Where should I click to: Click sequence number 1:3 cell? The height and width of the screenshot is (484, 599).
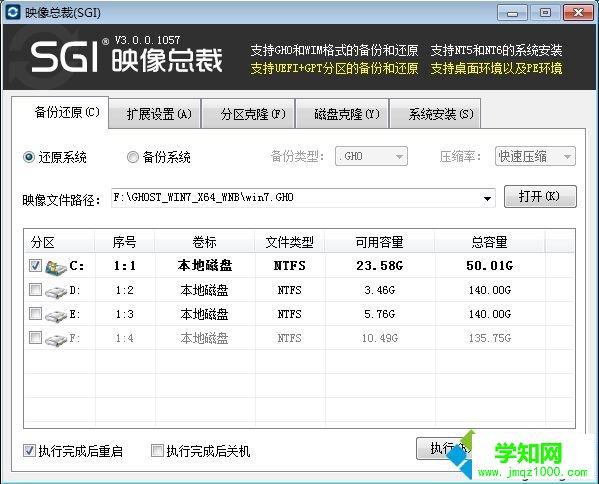point(125,314)
